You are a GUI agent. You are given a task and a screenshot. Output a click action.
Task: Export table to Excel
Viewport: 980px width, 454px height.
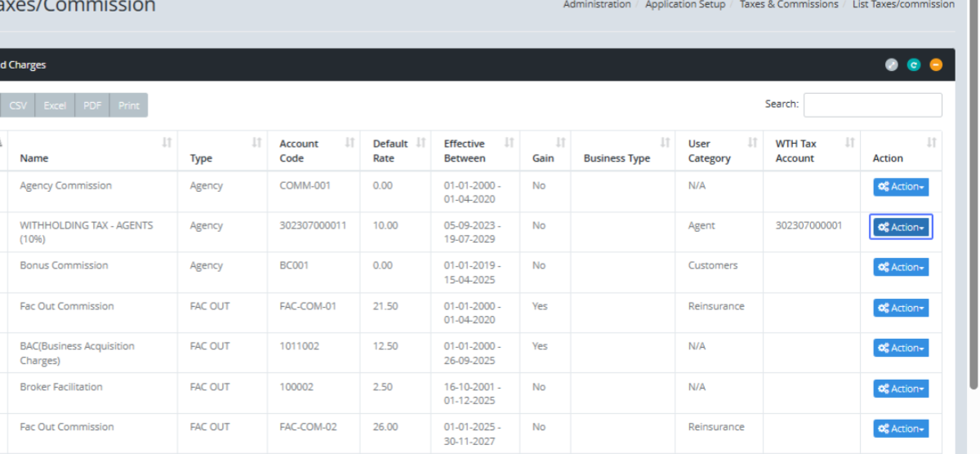point(55,105)
